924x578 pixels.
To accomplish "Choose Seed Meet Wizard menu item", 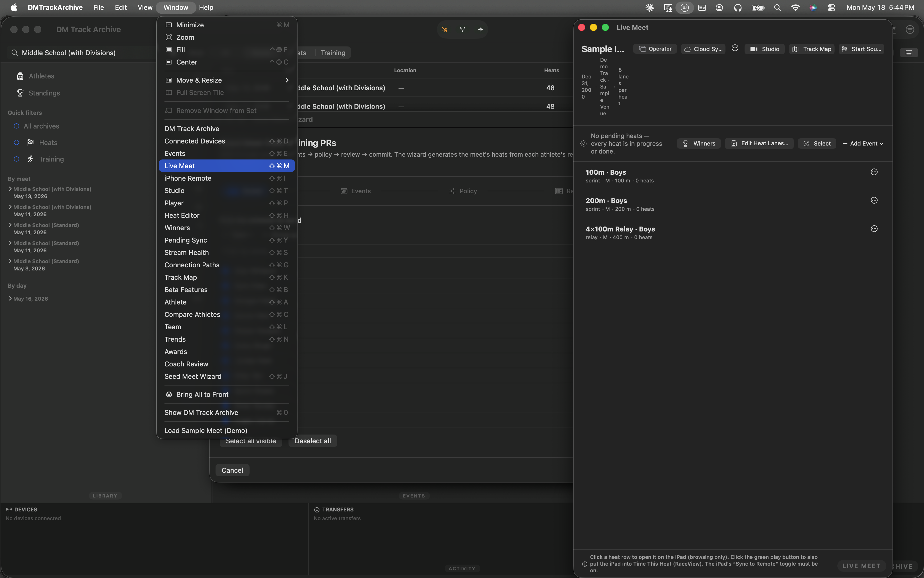I will pos(226,376).
